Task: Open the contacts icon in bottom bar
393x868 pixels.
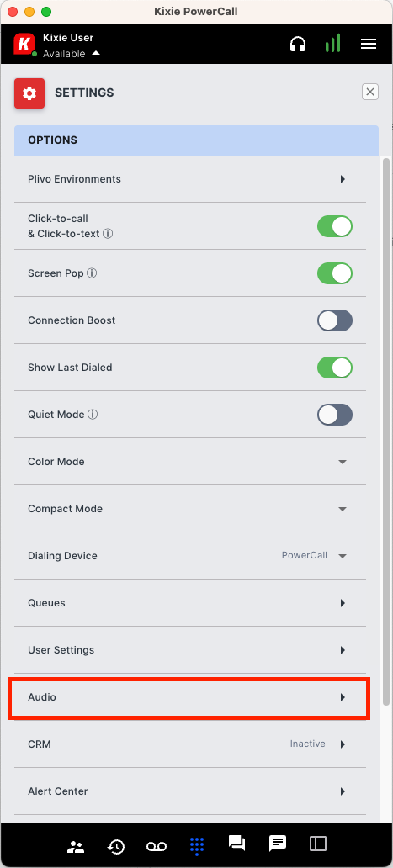Action: [75, 846]
